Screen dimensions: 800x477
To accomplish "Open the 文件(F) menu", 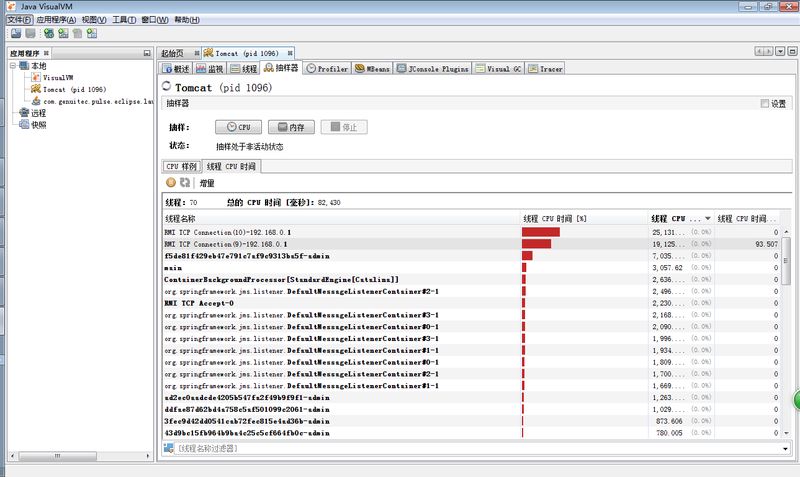I will (20, 19).
